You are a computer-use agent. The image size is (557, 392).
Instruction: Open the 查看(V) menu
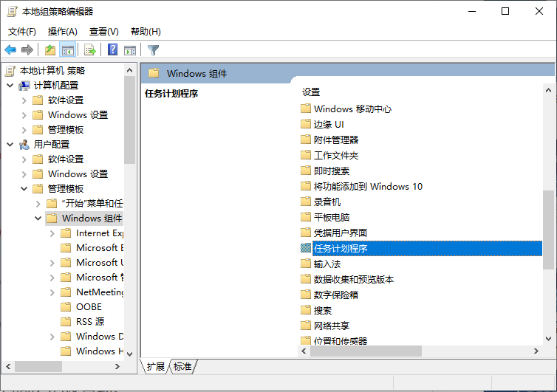pyautogui.click(x=104, y=32)
